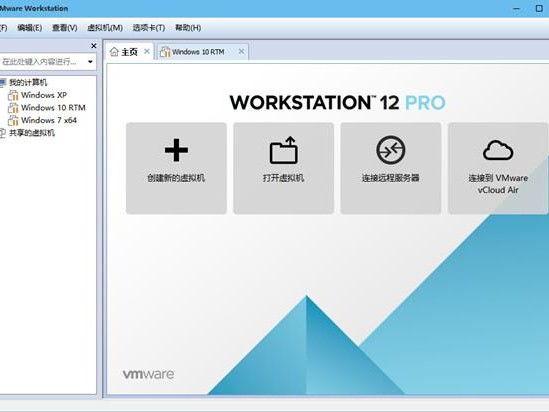Screen dimensions: 549x412
Task: Open the 帮助(H) menu
Action: 188,28
